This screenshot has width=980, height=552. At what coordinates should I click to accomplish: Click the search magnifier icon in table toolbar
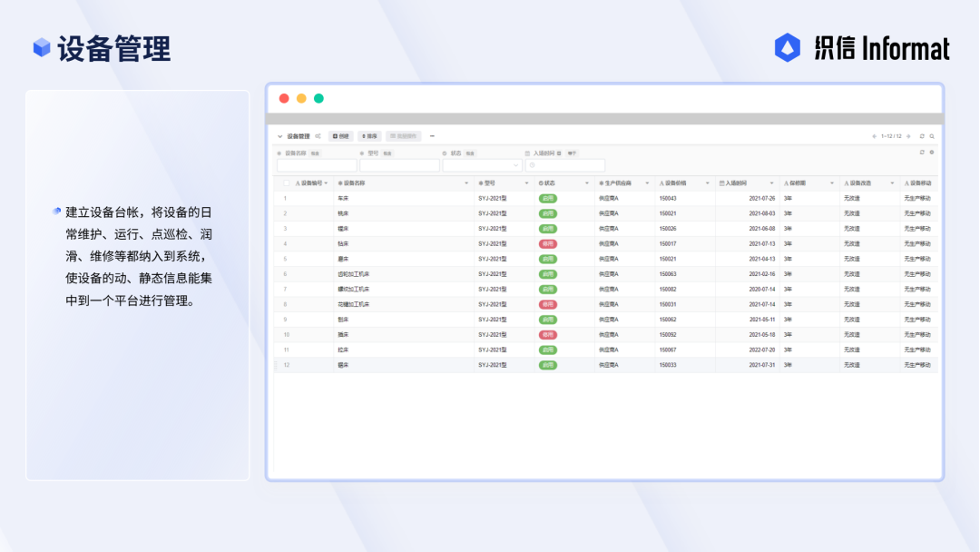click(931, 136)
